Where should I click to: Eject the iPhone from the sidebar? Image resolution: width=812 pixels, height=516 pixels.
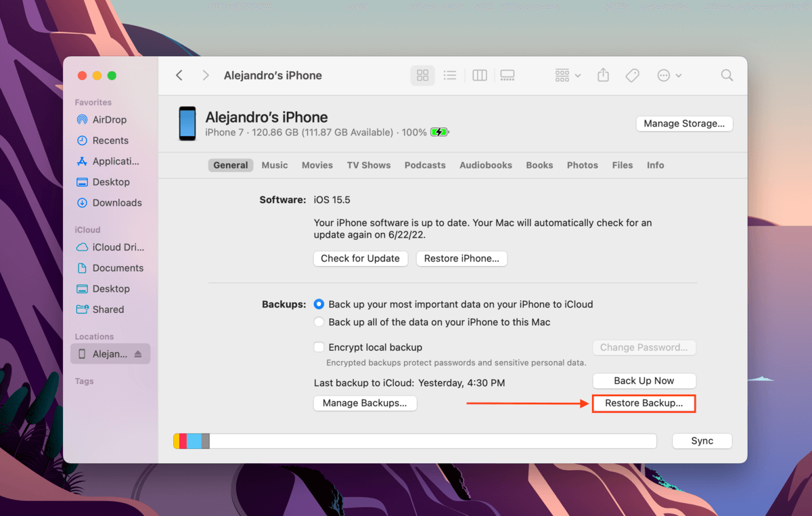click(x=138, y=354)
